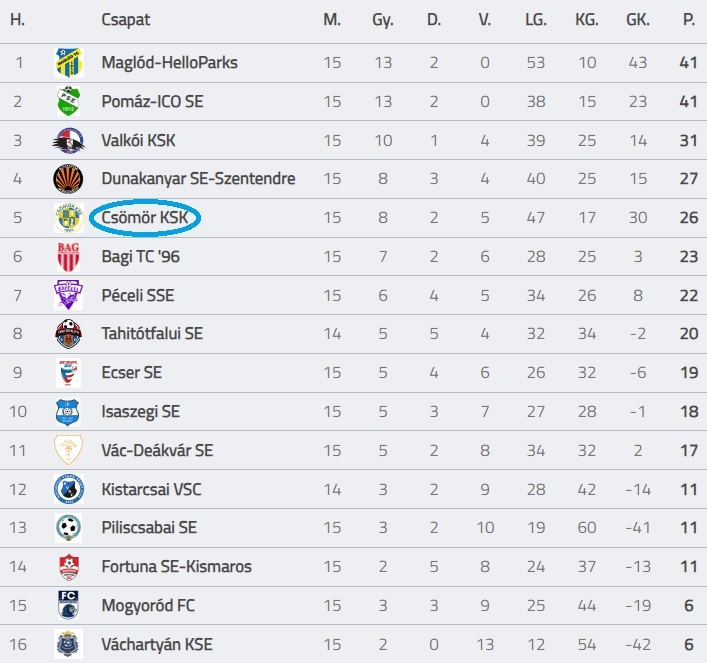
Task: Click the Dunakanyar SE-Szentendre club logo
Action: click(x=68, y=179)
